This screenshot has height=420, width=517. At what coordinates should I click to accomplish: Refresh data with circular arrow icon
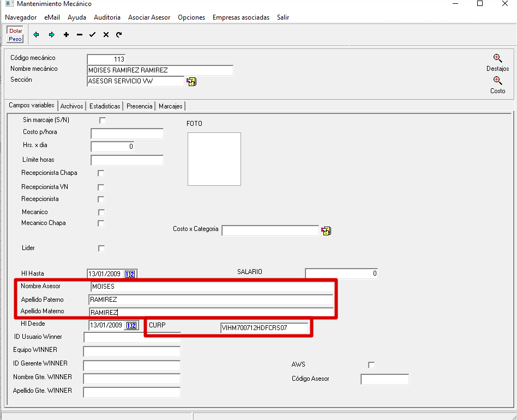pyautogui.click(x=119, y=34)
